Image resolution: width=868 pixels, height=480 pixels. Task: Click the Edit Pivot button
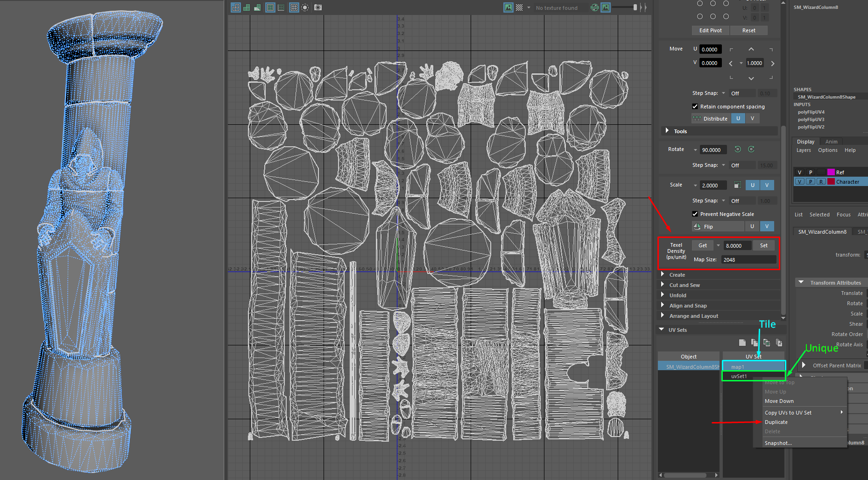710,30
